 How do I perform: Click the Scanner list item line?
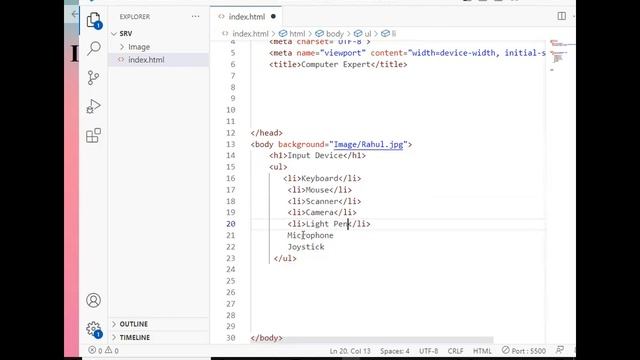click(324, 201)
